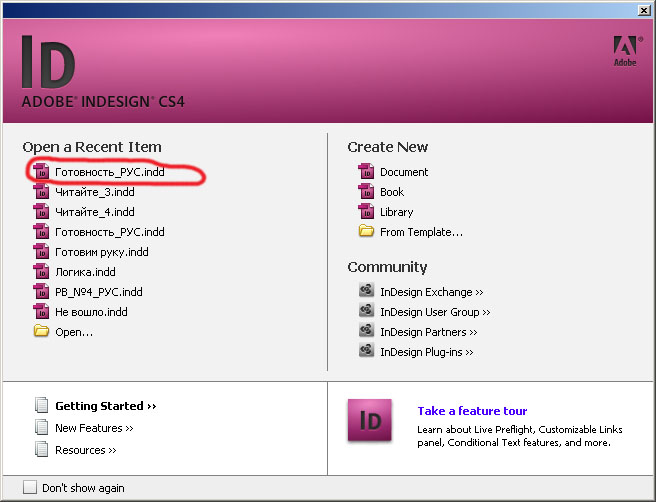The width and height of the screenshot is (656, 502).
Task: Open InDesign Plug-ins link
Action: point(427,352)
